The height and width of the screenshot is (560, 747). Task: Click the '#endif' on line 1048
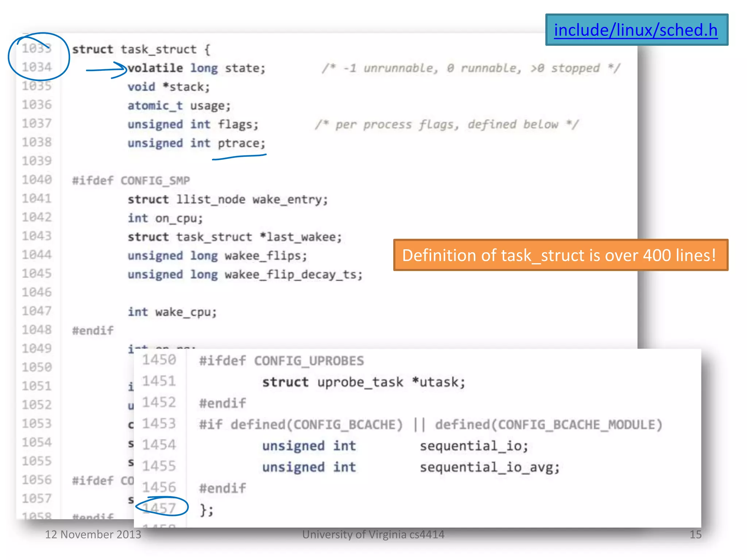93,331
